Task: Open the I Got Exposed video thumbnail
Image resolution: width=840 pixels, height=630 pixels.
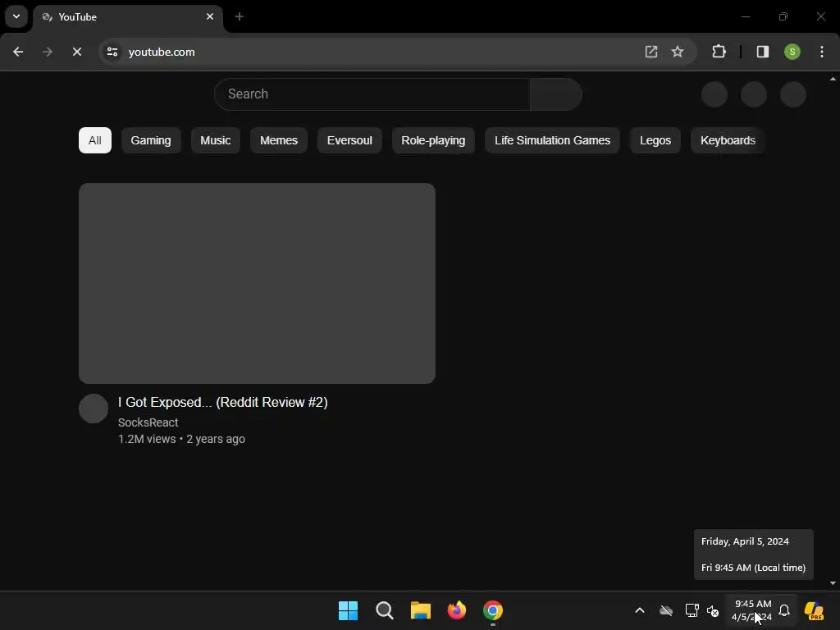Action: pos(257,283)
